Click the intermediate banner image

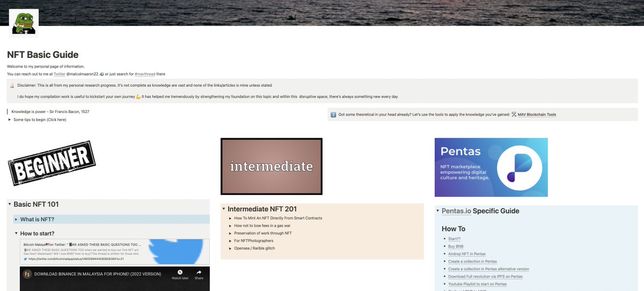coord(272,166)
